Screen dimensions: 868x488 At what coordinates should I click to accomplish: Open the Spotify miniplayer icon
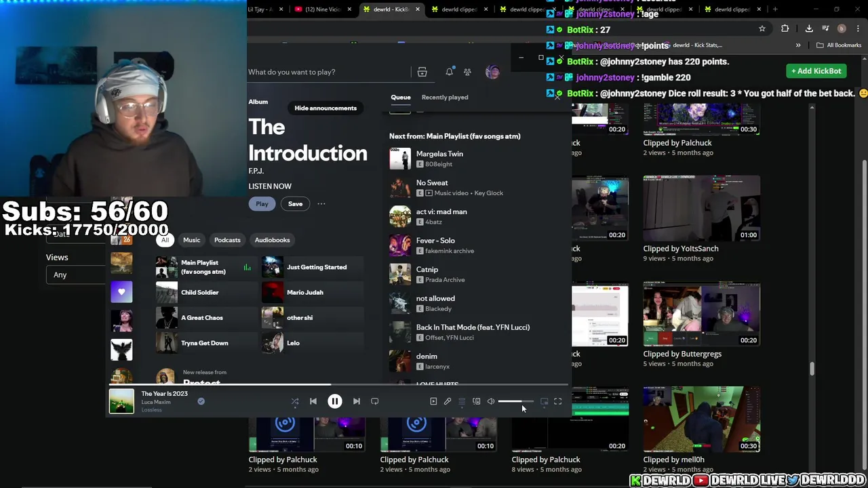[x=544, y=401]
